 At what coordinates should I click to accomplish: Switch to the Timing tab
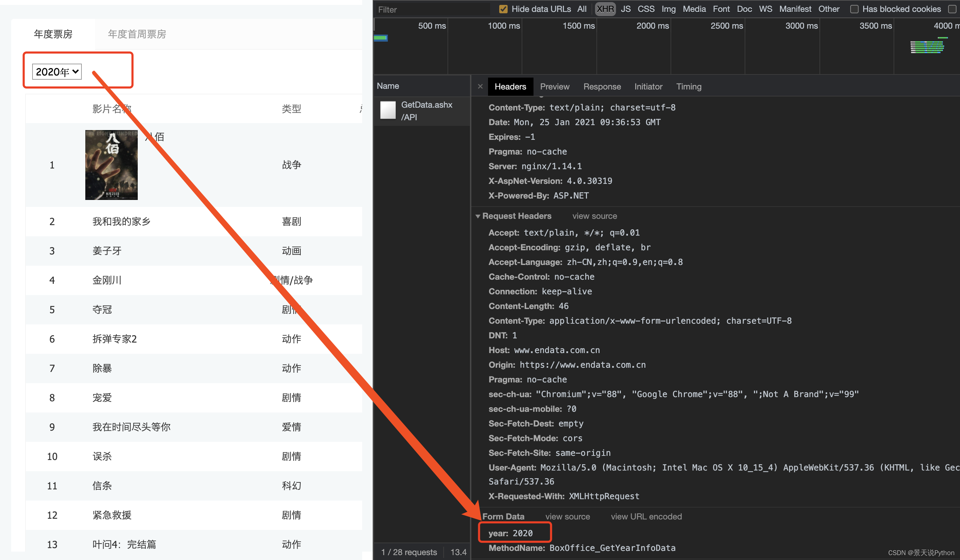(688, 86)
